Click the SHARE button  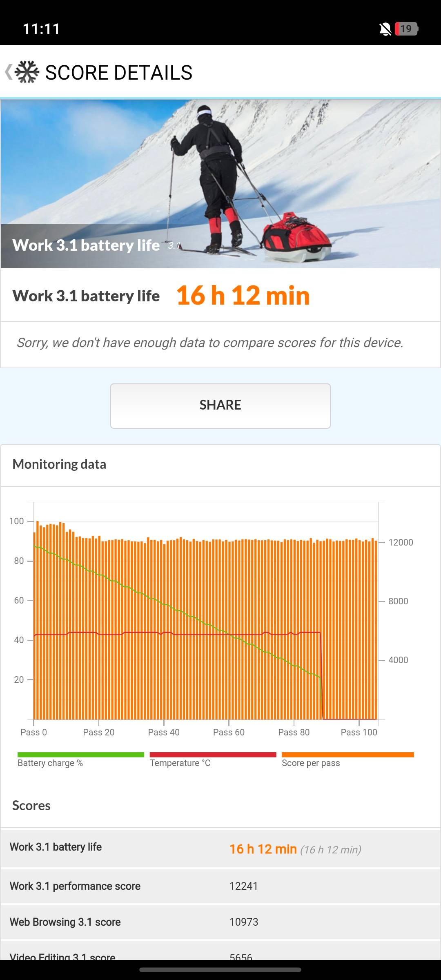tap(220, 406)
